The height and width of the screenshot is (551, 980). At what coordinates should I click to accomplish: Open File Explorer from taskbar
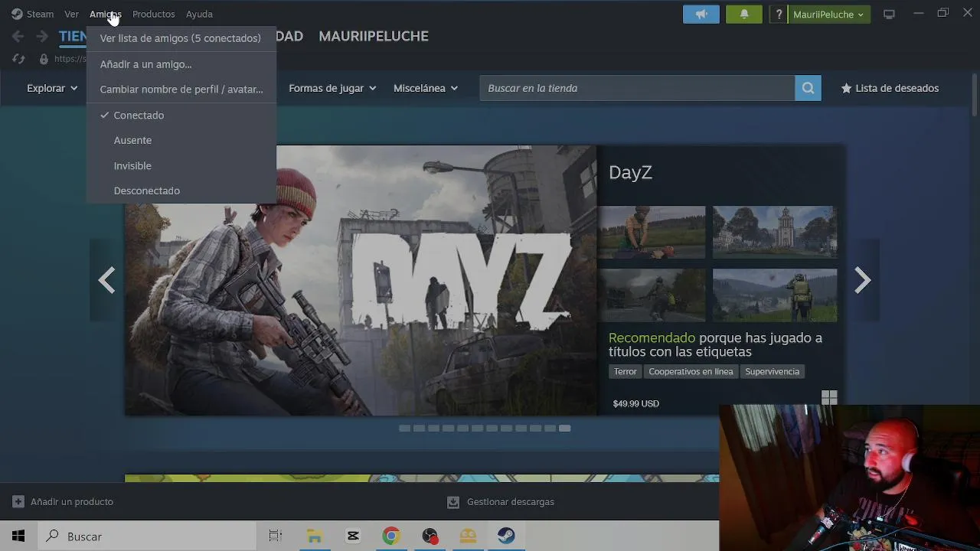pos(314,536)
